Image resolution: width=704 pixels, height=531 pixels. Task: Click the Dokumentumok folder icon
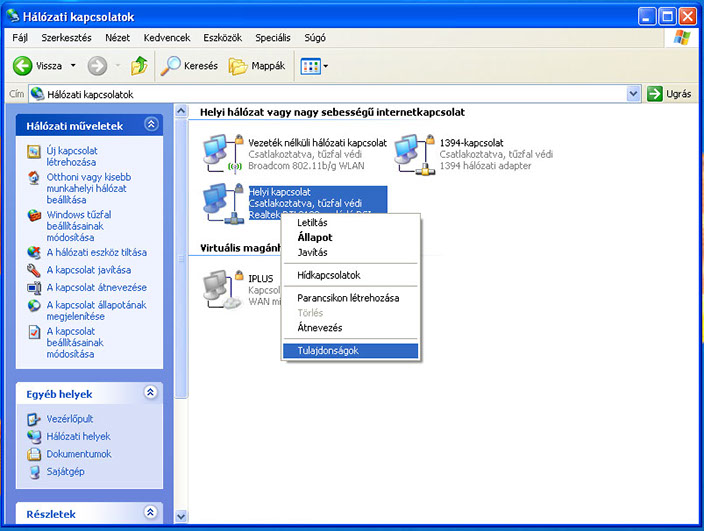pos(34,454)
